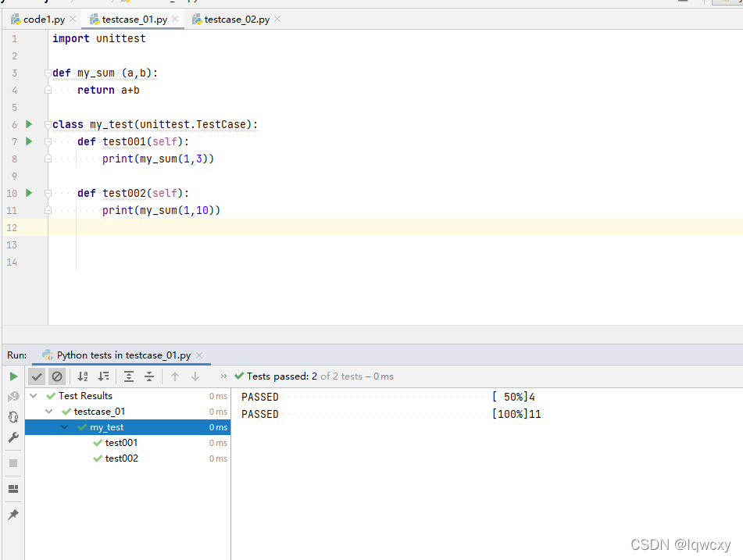Select my_test in the test tree
The height and width of the screenshot is (560, 743).
tap(106, 427)
